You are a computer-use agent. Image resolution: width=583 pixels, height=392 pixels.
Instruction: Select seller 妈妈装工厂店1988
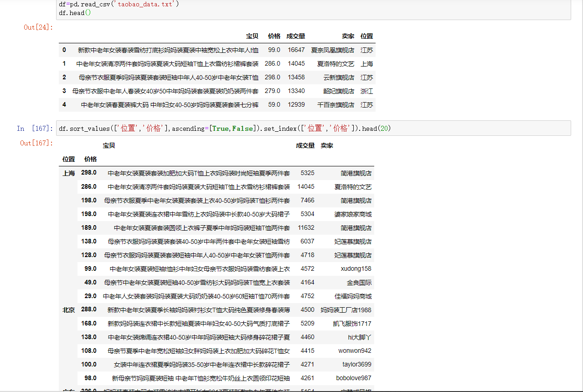pos(346,310)
